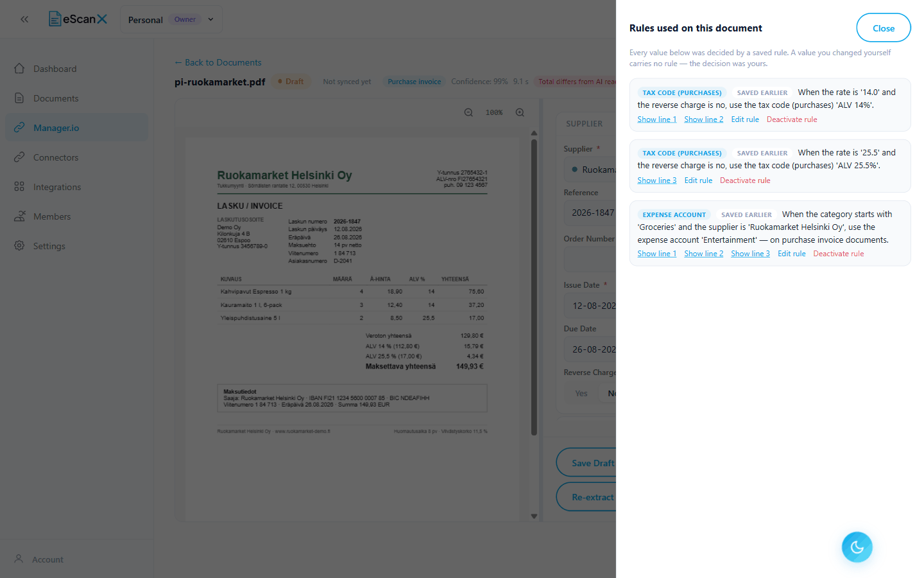
Task: Click Save Draft
Action: pyautogui.click(x=586, y=463)
